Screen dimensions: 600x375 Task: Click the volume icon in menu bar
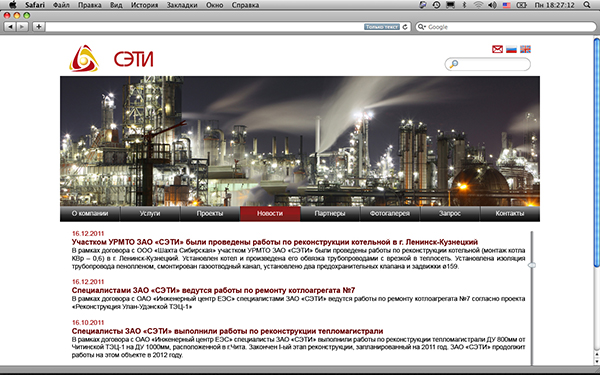click(x=492, y=5)
